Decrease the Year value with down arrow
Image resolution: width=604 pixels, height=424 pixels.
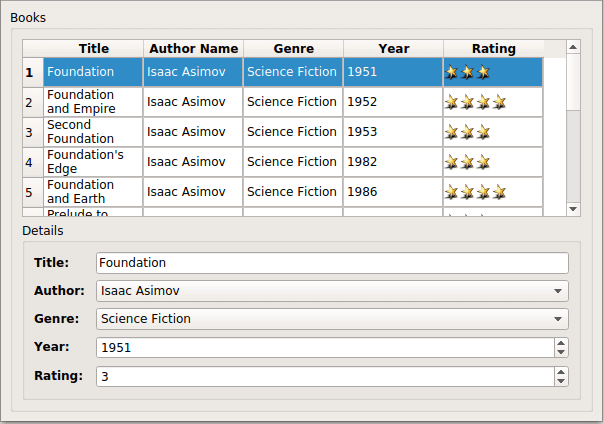pos(561,352)
